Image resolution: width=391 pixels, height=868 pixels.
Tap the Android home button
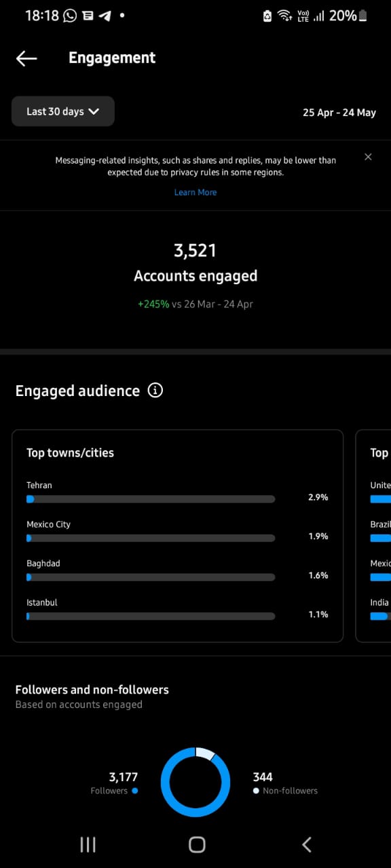click(x=197, y=844)
